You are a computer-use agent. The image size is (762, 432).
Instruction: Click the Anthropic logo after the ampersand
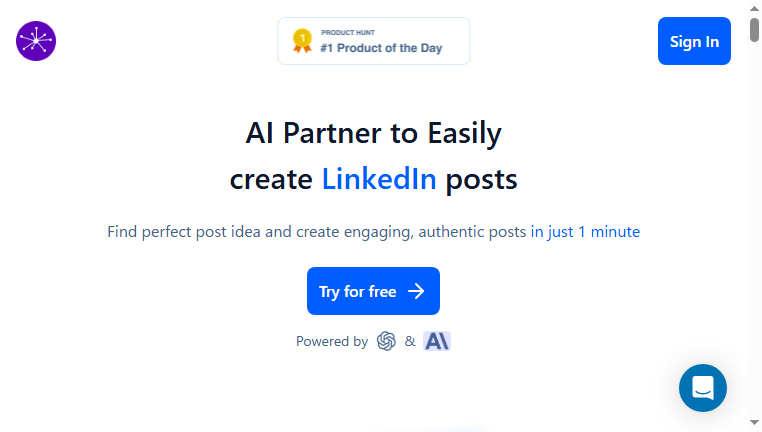437,341
